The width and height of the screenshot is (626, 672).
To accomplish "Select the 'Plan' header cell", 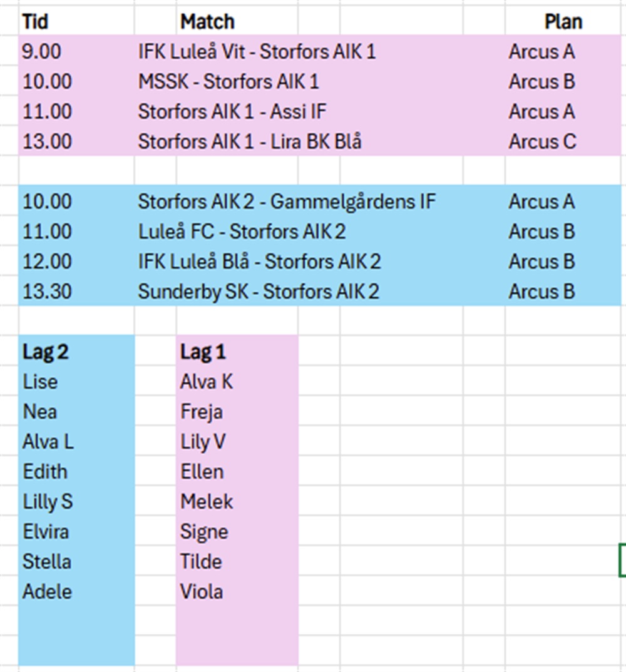I will (563, 22).
